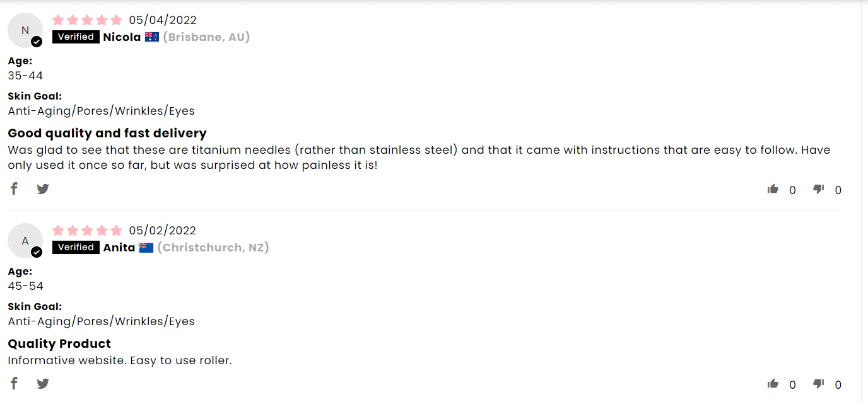Thumbs down Anita's review
This screenshot has width=868, height=402.
tap(819, 384)
